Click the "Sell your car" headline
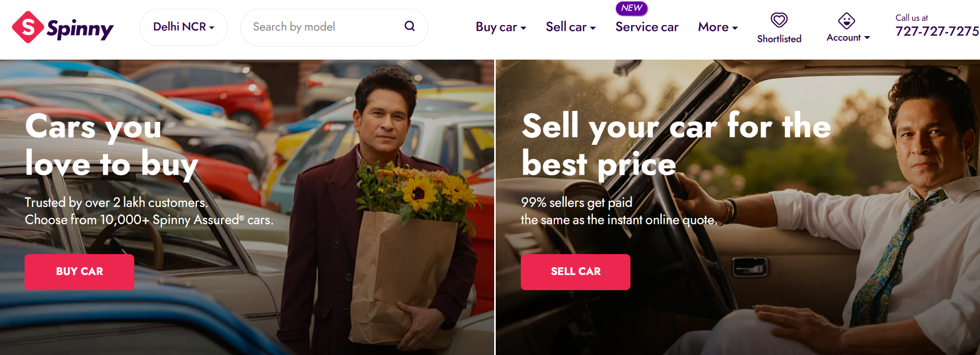The height and width of the screenshot is (355, 980). click(676, 145)
